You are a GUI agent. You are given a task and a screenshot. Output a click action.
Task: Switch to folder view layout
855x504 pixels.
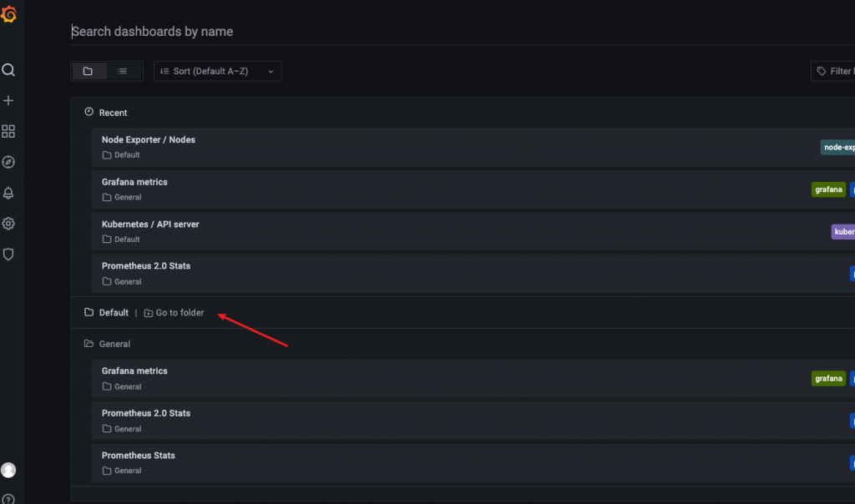tap(89, 71)
